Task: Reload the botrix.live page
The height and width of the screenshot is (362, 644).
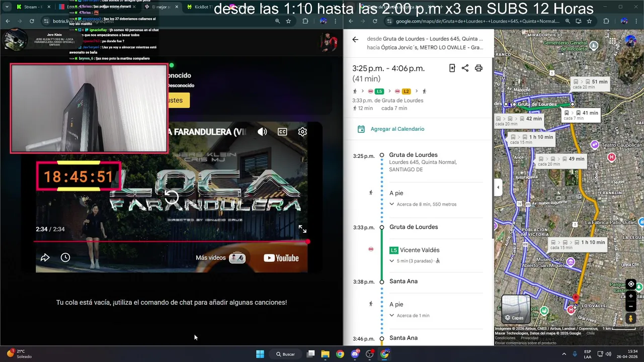Action: coord(32,21)
